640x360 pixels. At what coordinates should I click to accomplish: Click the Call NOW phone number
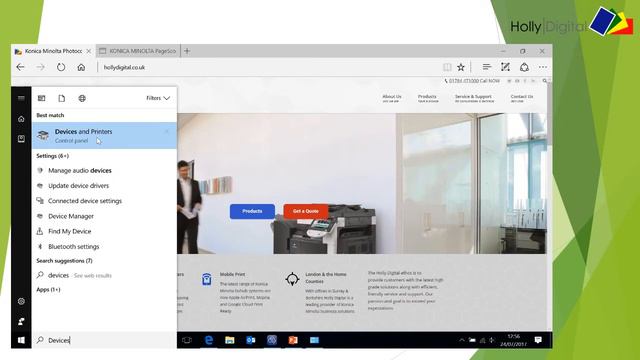(472, 81)
